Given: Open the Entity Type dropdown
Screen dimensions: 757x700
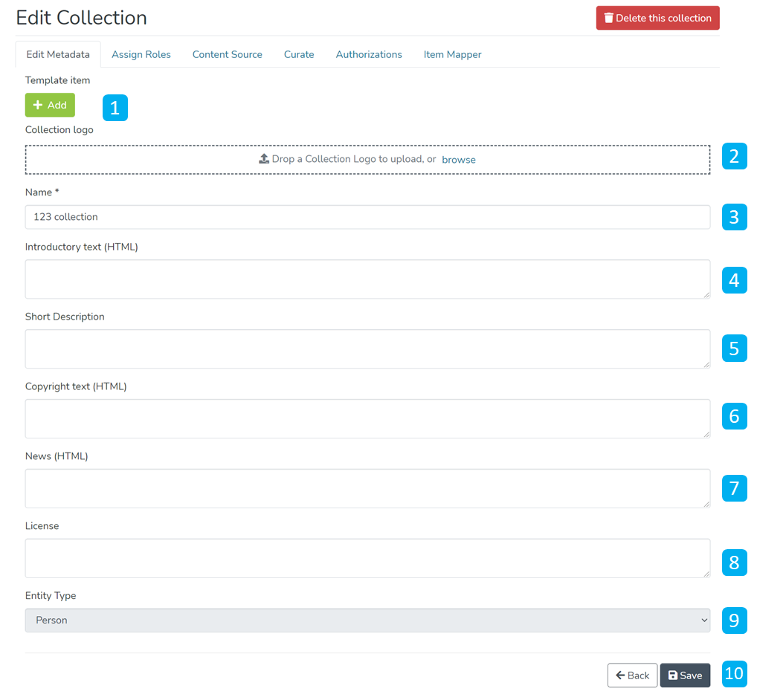Looking at the screenshot, I should tap(367, 620).
